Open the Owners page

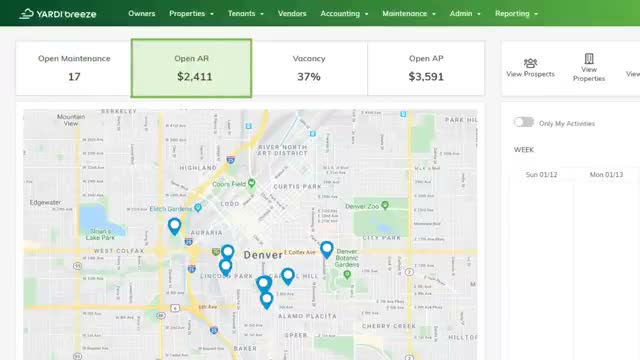[x=142, y=13]
